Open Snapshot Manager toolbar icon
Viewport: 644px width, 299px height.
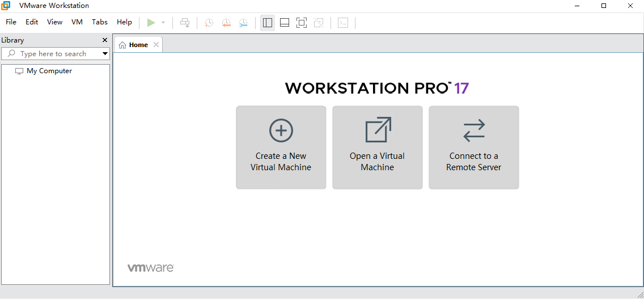pyautogui.click(x=243, y=23)
